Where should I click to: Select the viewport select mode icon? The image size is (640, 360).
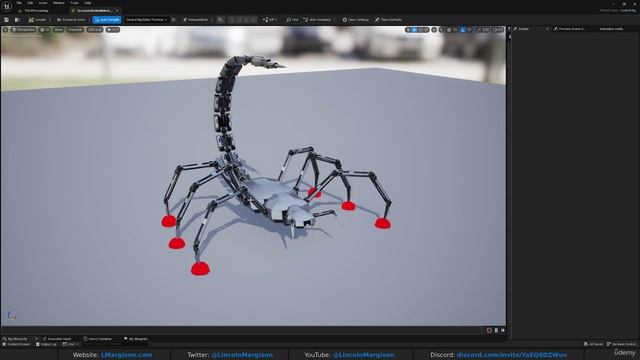click(x=408, y=30)
